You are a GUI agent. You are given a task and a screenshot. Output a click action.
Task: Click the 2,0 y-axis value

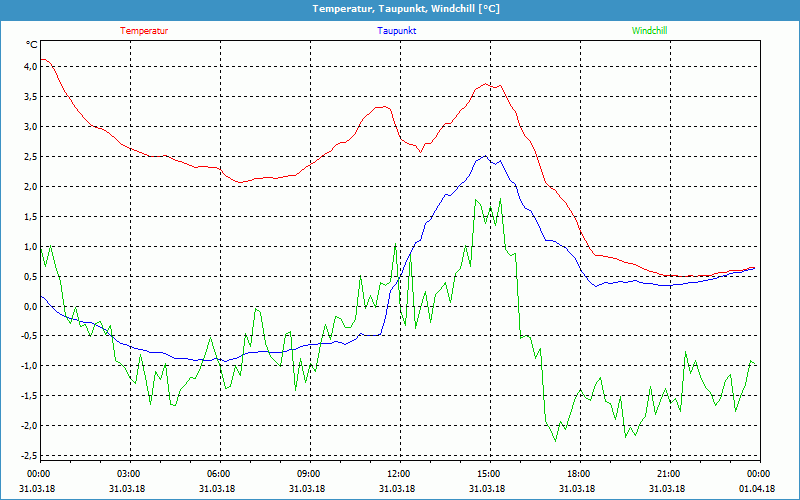tap(31, 186)
